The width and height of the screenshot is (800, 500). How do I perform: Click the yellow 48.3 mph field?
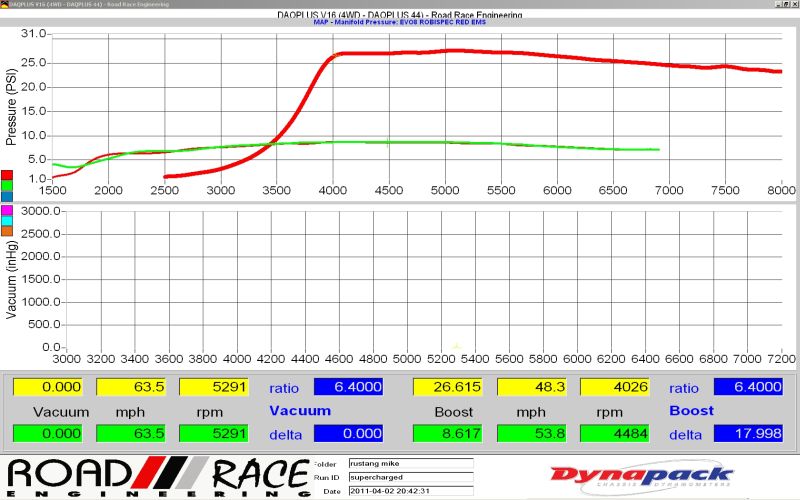point(532,387)
